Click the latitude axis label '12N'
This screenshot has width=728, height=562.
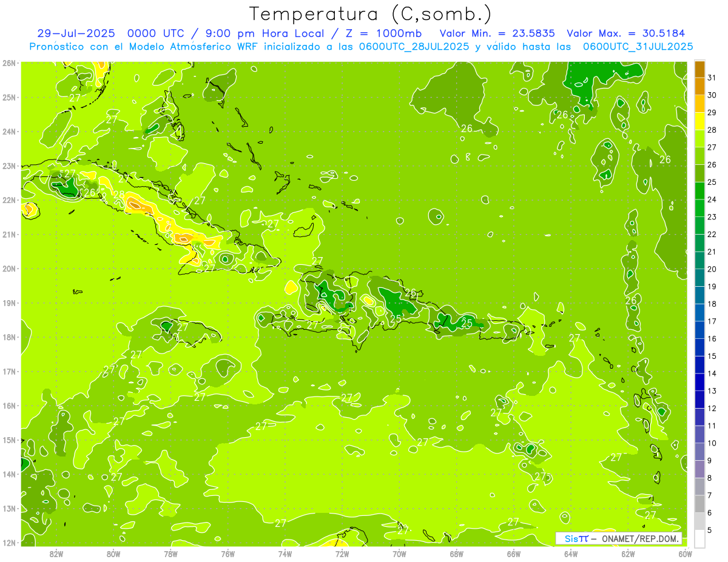tap(8, 543)
